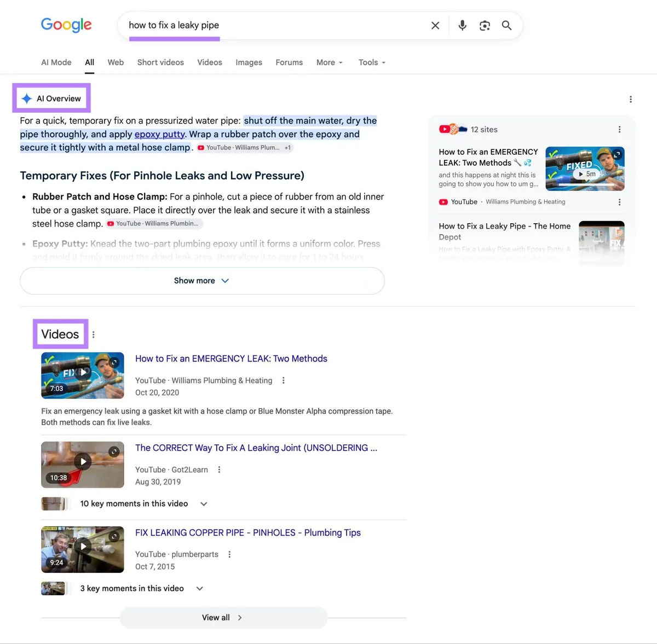Screen dimensions: 657x644
Task: Click the AI Overview sparkle icon
Action: [x=26, y=98]
